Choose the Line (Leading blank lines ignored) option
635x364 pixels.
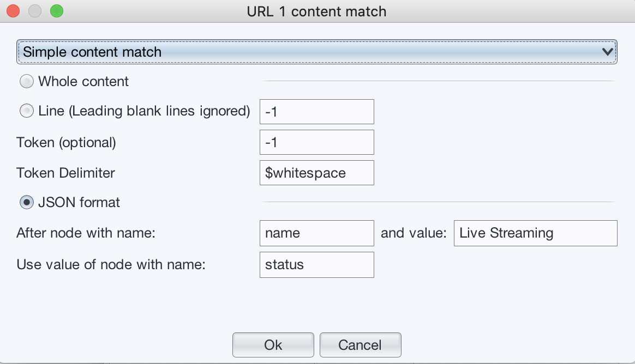point(26,111)
